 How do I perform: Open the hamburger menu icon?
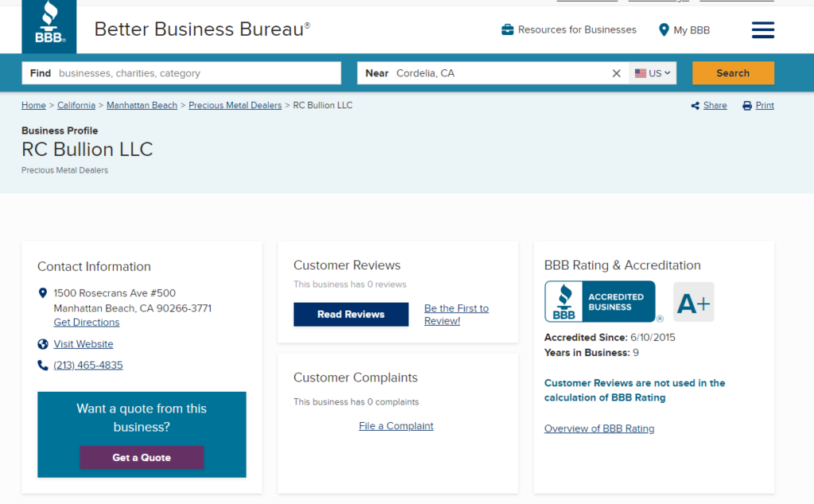tap(762, 29)
